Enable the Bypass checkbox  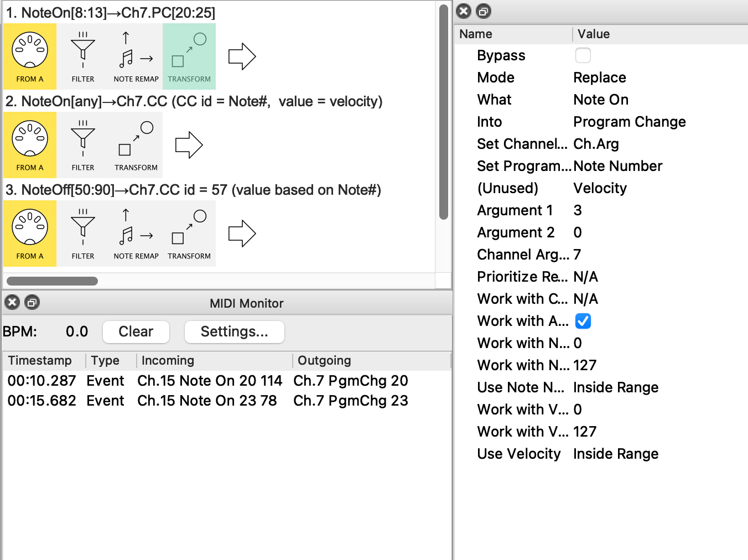[x=583, y=55]
